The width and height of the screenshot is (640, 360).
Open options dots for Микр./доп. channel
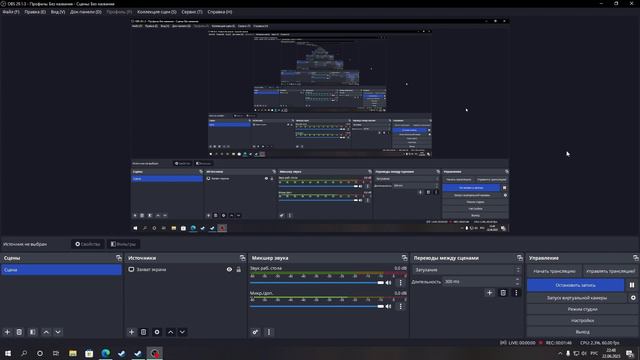(400, 306)
